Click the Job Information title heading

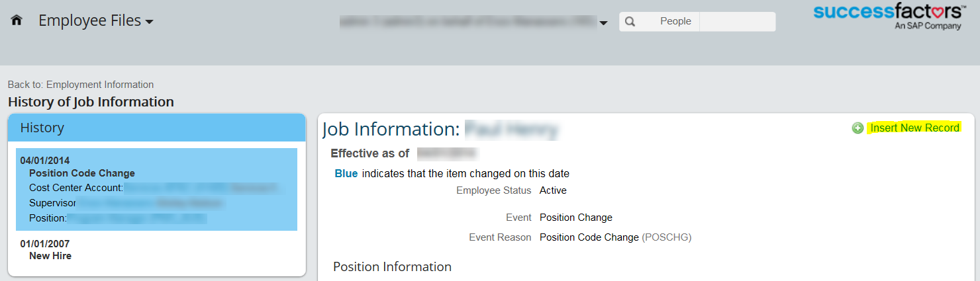coord(440,130)
